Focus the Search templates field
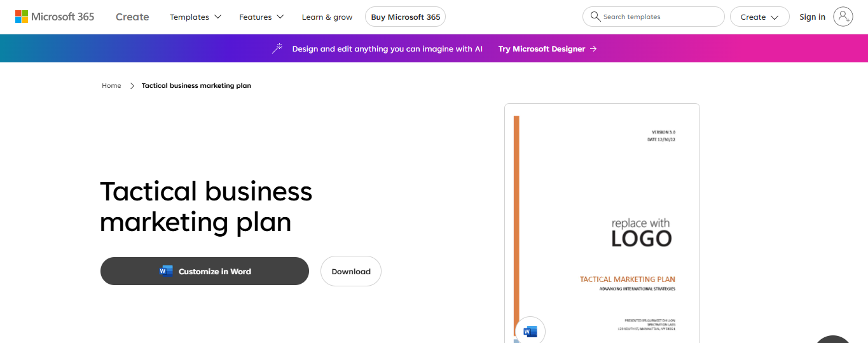Viewport: 868px width, 343px height. (x=654, y=17)
